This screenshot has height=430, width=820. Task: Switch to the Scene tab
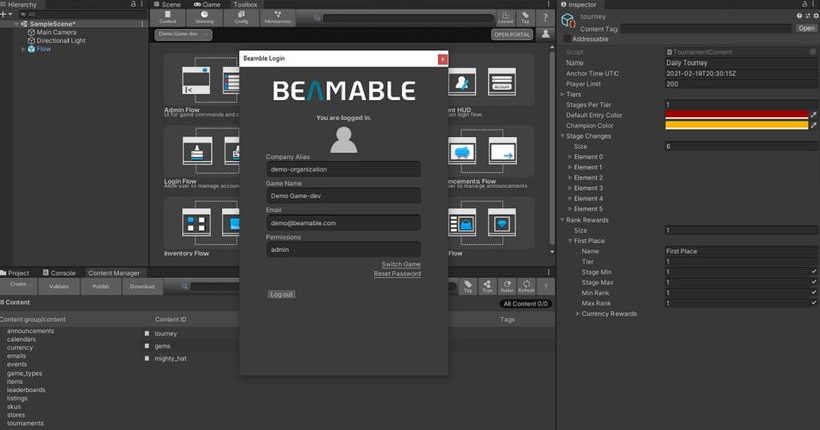[167, 4]
